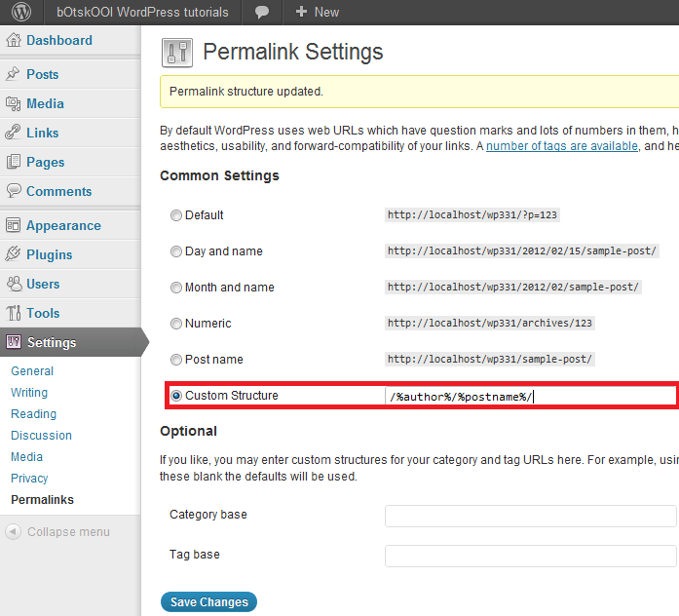Click the Pages document icon

pyautogui.click(x=14, y=162)
